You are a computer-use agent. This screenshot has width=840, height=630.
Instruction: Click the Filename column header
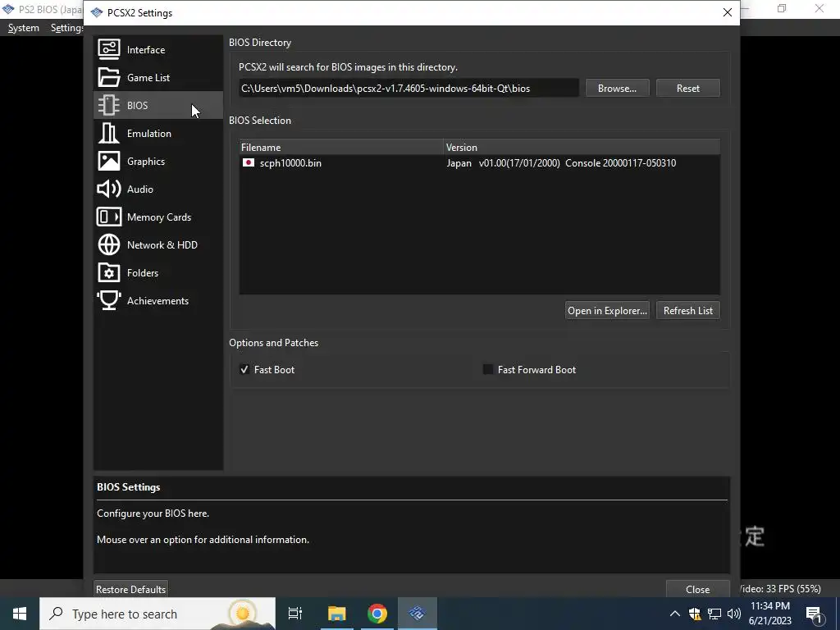(341, 147)
